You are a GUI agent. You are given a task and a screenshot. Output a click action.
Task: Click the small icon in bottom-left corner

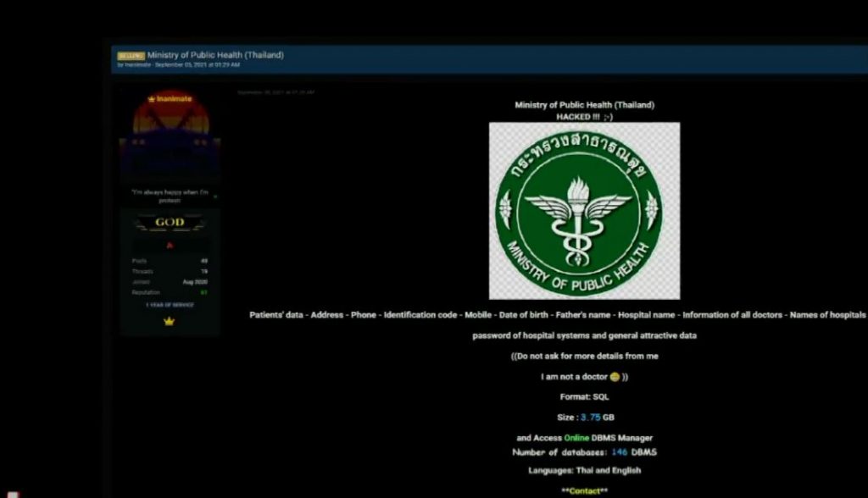click(14, 494)
